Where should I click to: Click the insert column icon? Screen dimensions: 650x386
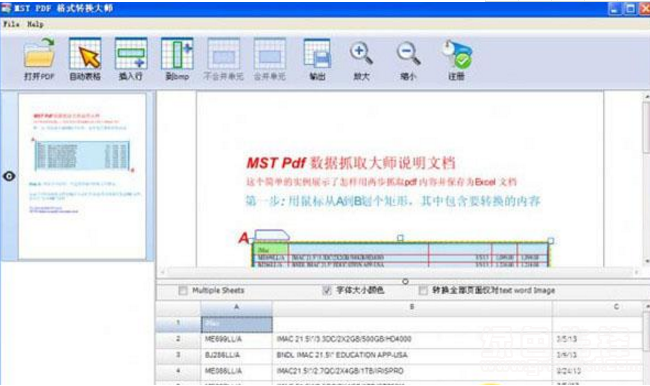pyautogui.click(x=177, y=58)
